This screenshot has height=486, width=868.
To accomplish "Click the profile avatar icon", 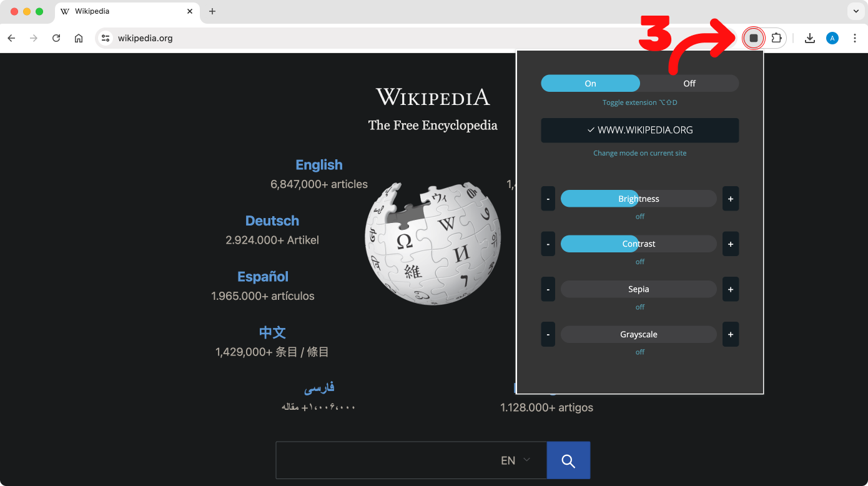I will coord(832,38).
